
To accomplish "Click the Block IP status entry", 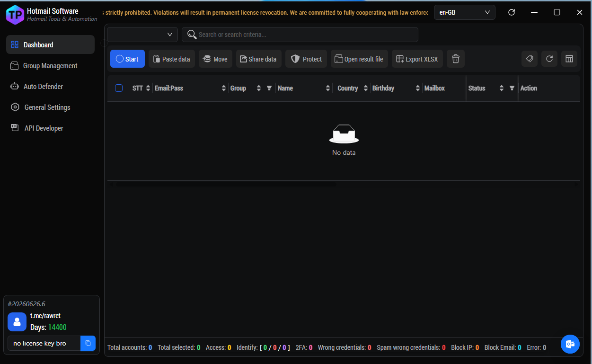I will click(465, 347).
